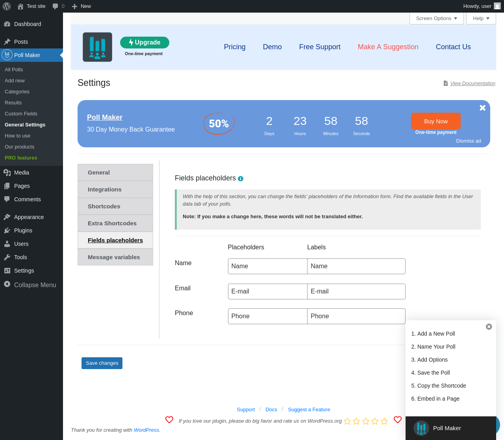Open the Extra Shortcodes tab
504x440 pixels.
[x=115, y=223]
